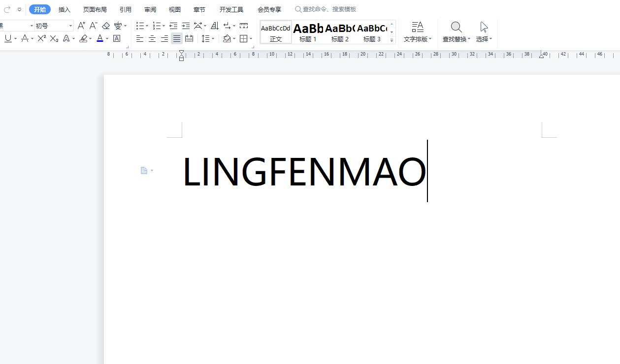Increase font size with A+ icon

82,26
